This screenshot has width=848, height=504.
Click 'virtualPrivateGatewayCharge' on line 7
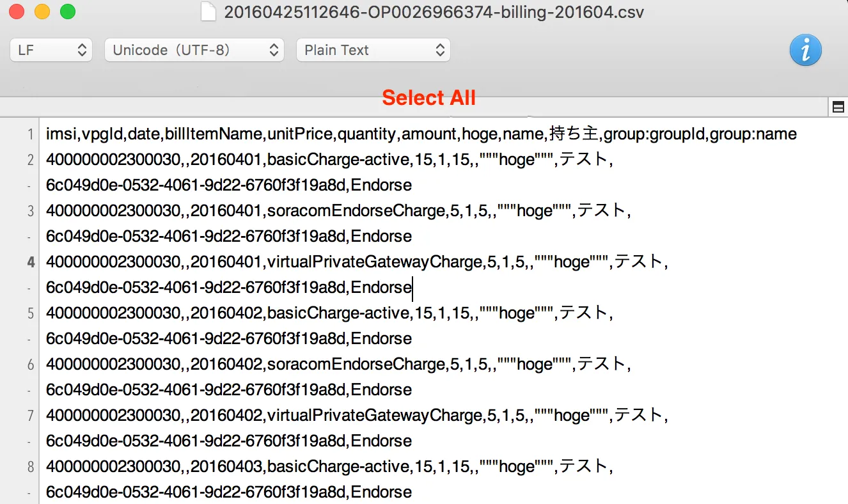(374, 416)
